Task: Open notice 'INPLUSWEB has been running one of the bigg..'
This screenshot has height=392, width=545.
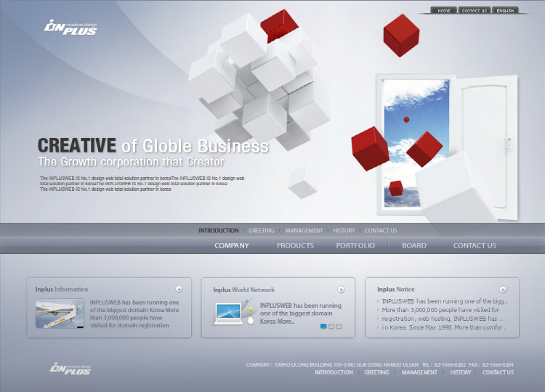Action: click(445, 301)
